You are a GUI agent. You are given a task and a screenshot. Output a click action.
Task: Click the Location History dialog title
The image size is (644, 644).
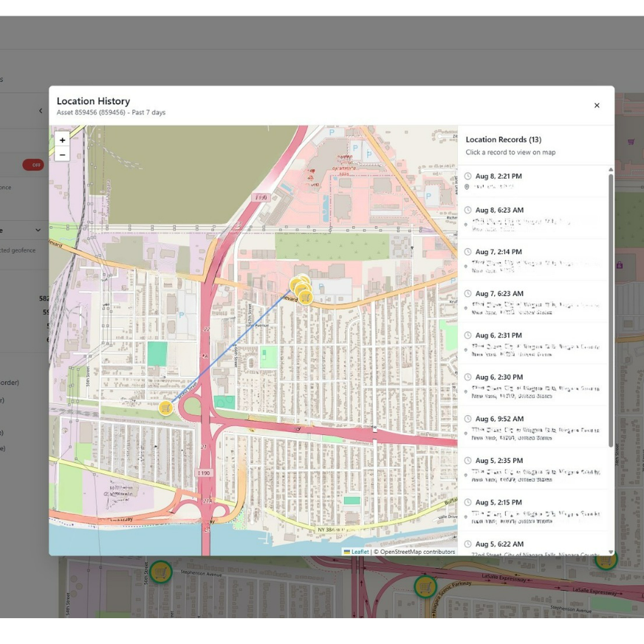pyautogui.click(x=93, y=101)
